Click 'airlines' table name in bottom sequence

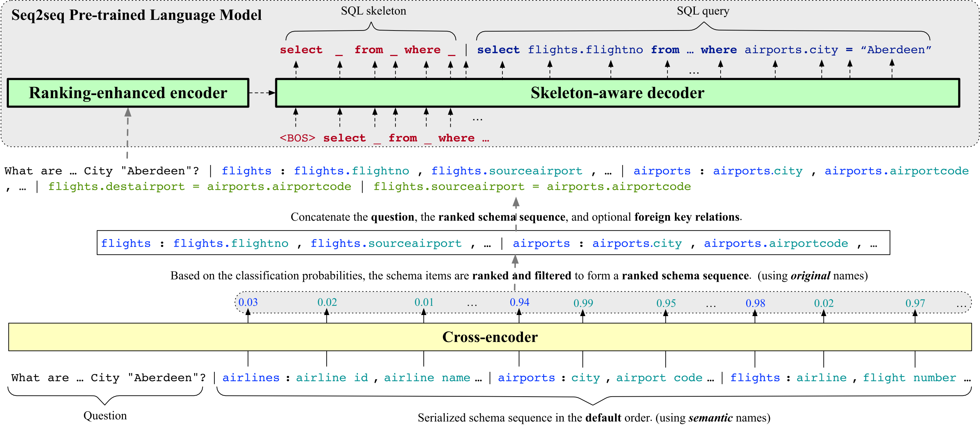[251, 378]
